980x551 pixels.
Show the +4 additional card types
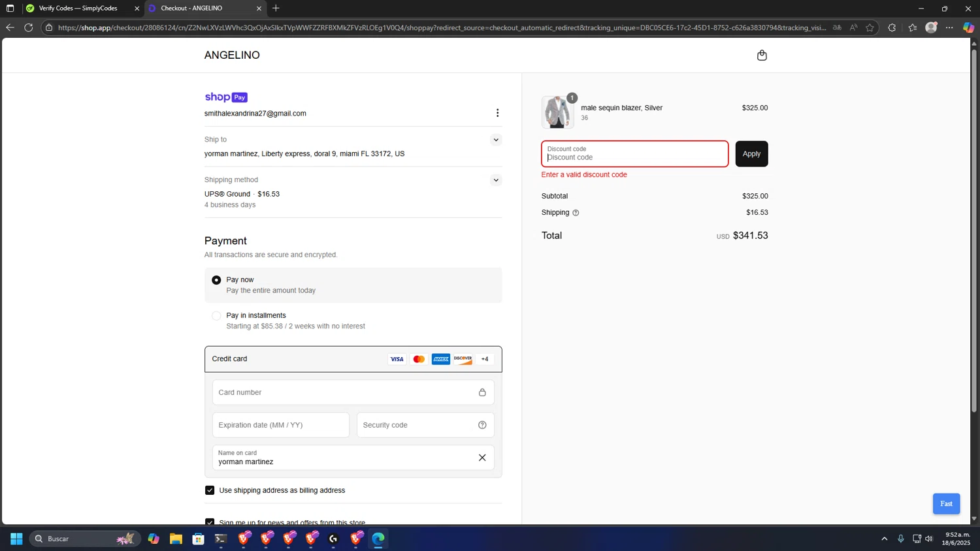(x=485, y=359)
